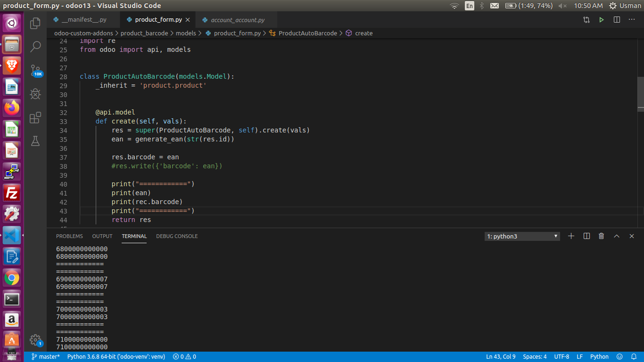Click ProductAutoBarcode class breadcrumb
The width and height of the screenshot is (644, 362).
303,33
